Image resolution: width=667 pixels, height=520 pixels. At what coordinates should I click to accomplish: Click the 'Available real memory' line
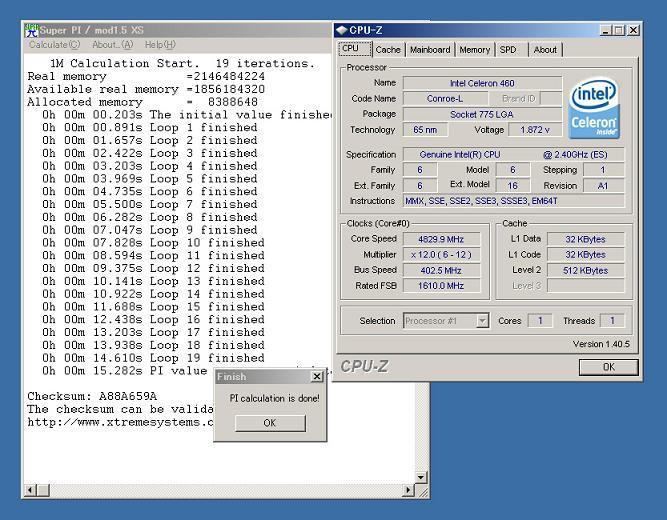click(146, 89)
